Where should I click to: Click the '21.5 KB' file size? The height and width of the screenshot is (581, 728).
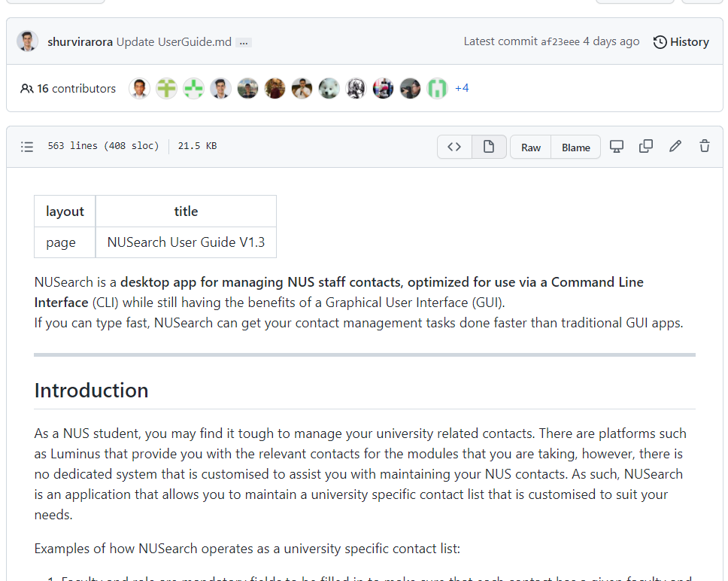click(x=197, y=146)
